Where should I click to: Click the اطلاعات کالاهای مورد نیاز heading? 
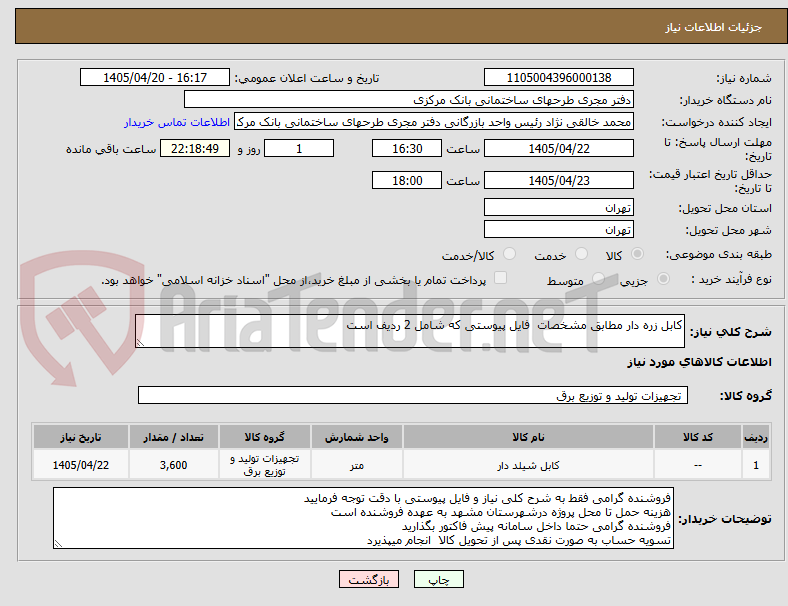(699, 362)
